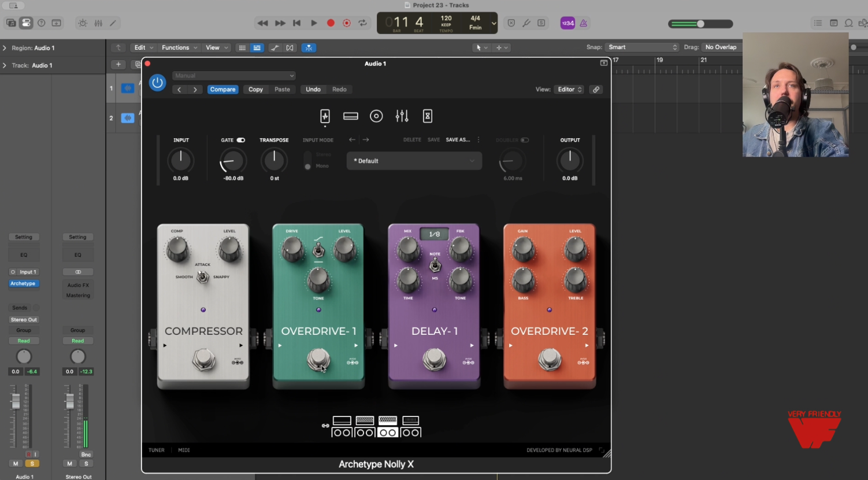This screenshot has width=868, height=480.
Task: Open the amplifier section icon
Action: pyautogui.click(x=351, y=116)
